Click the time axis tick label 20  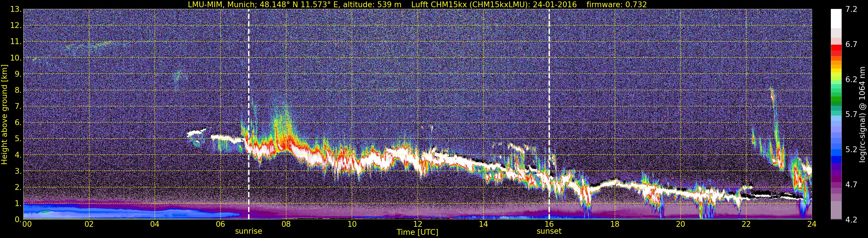click(x=680, y=224)
